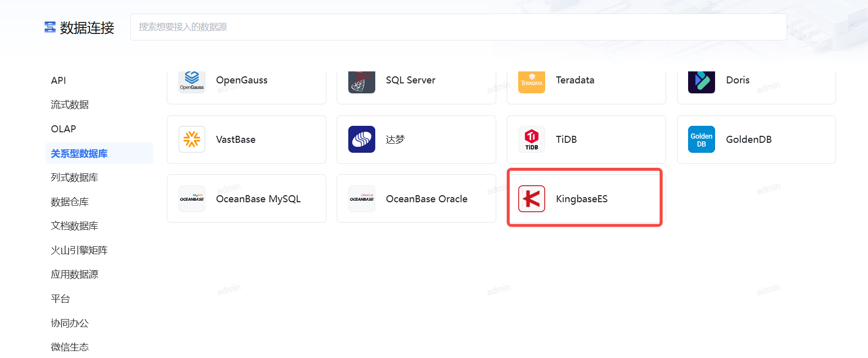Choose the KingbaseES card label
The width and height of the screenshot is (868, 358).
(582, 199)
